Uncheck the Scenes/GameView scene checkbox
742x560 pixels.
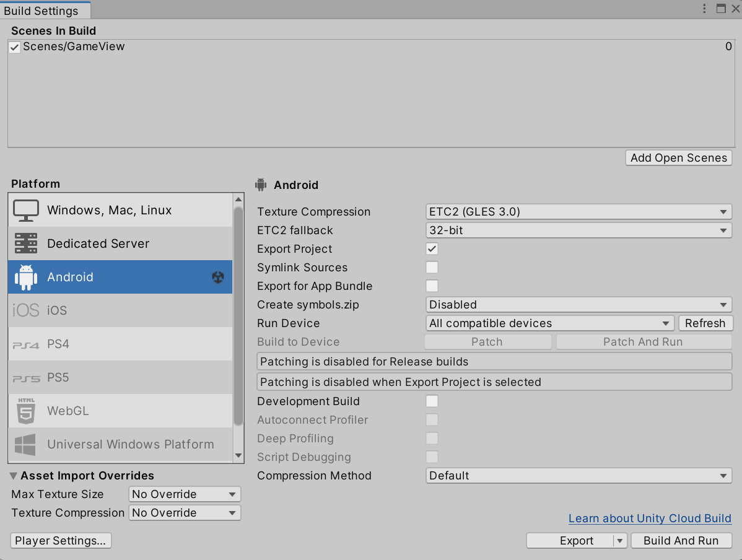pos(14,46)
